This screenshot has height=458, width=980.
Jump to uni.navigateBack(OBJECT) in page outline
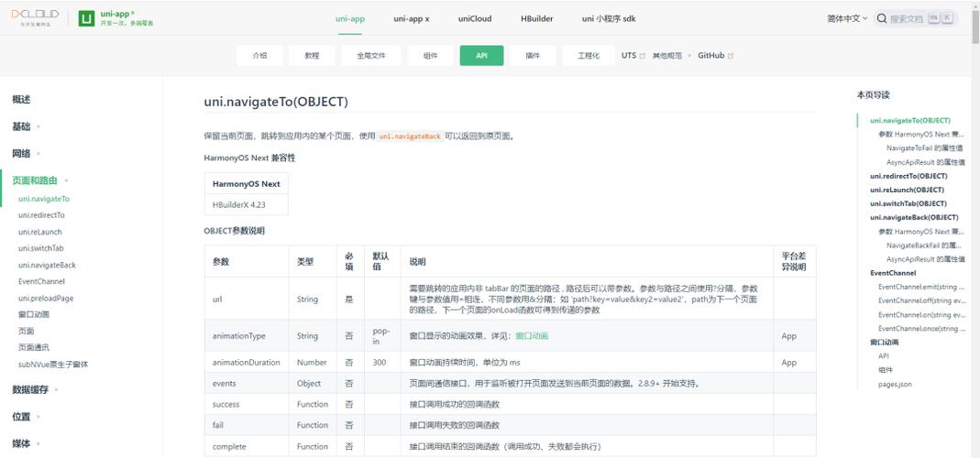(x=914, y=217)
